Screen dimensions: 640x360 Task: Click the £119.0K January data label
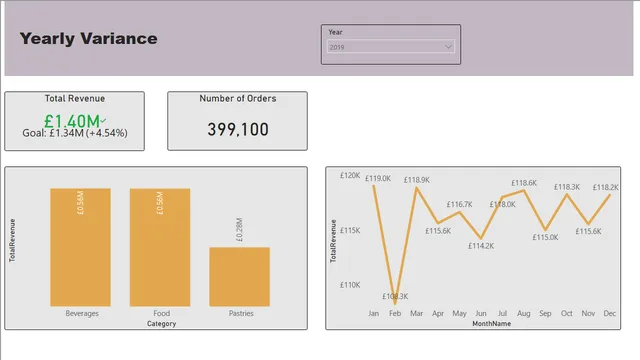[x=378, y=178]
